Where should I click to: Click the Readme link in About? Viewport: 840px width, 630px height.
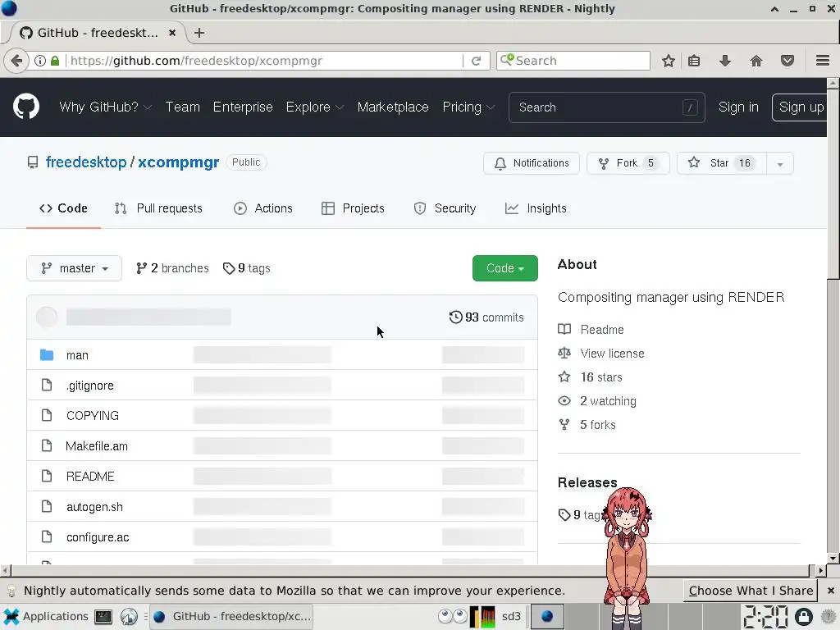click(x=591, y=330)
